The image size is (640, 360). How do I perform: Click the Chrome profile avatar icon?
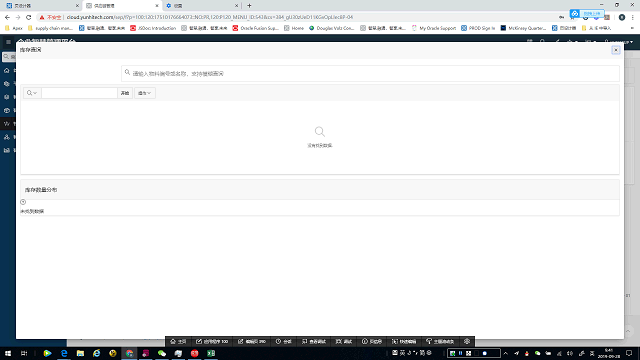tap(622, 17)
